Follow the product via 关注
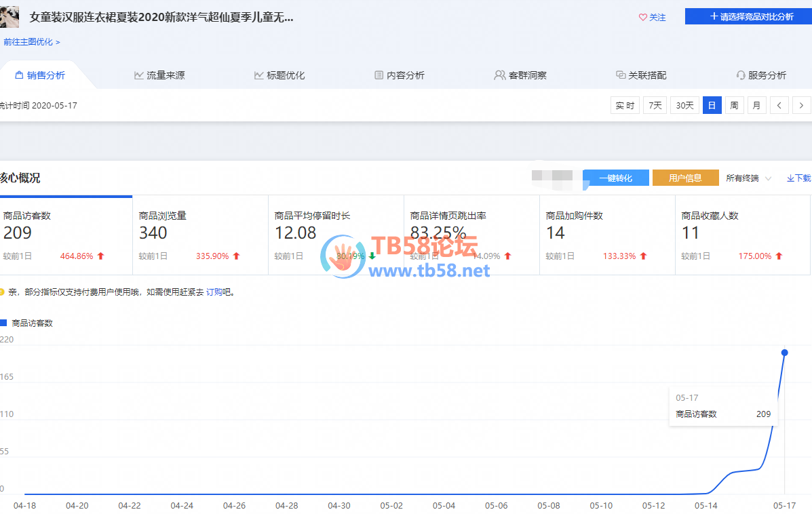 point(653,17)
